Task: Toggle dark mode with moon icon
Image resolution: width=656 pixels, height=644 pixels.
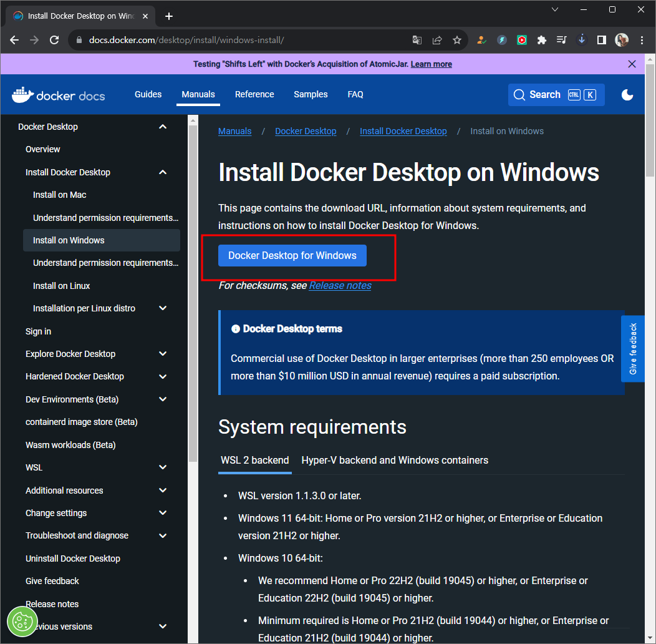Action: (x=627, y=95)
